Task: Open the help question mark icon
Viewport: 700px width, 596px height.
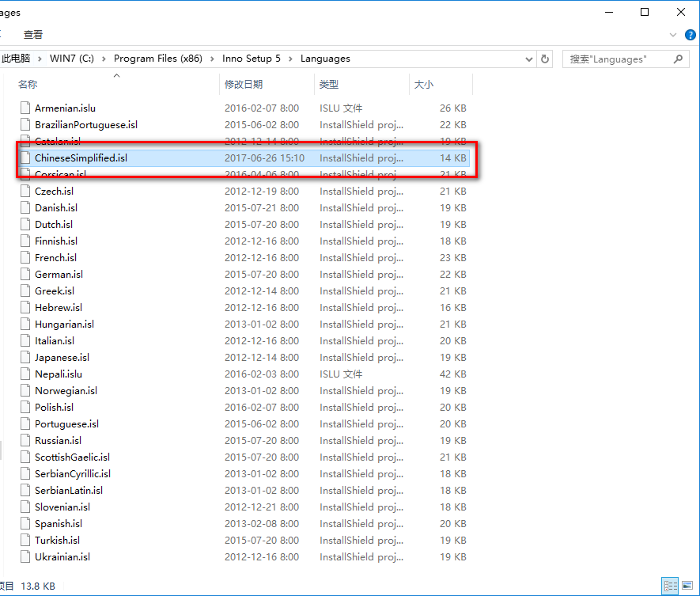Action: [x=691, y=35]
